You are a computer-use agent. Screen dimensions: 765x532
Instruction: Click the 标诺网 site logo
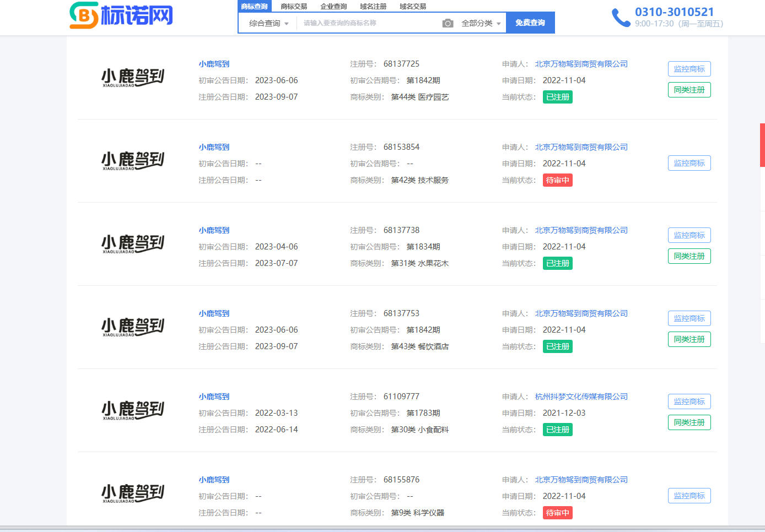click(x=121, y=15)
